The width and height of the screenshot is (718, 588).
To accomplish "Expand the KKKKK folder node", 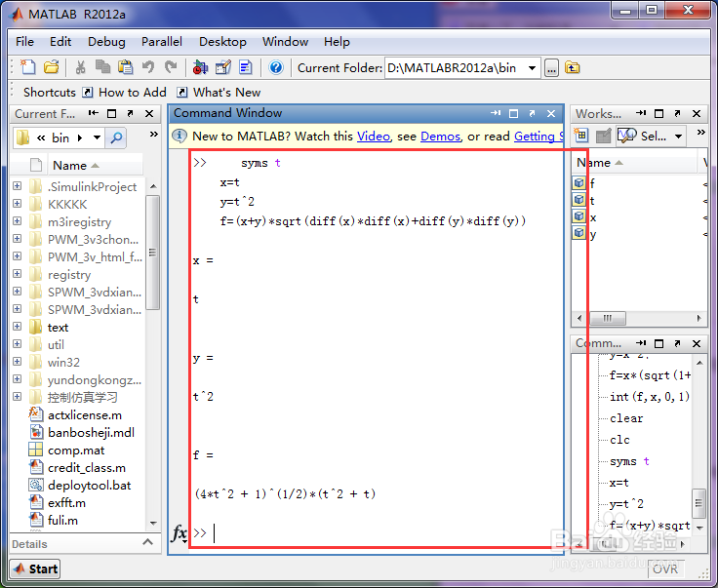I will (17, 203).
